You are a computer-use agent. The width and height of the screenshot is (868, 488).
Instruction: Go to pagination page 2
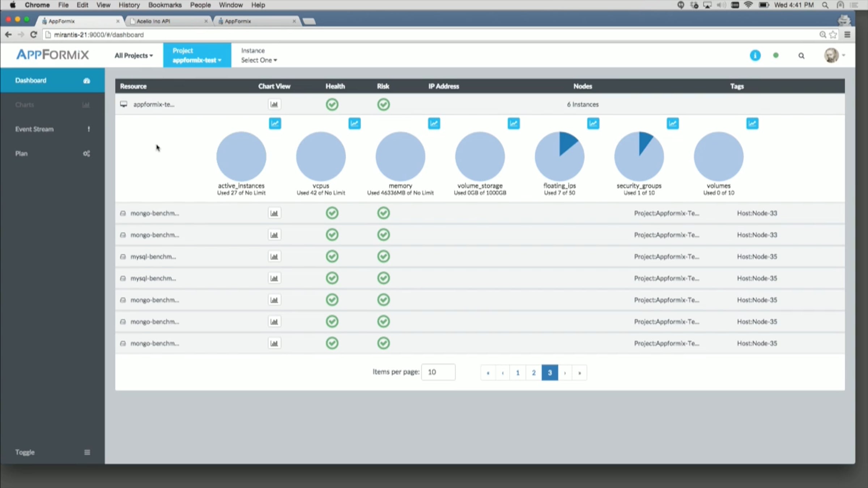[x=533, y=373]
